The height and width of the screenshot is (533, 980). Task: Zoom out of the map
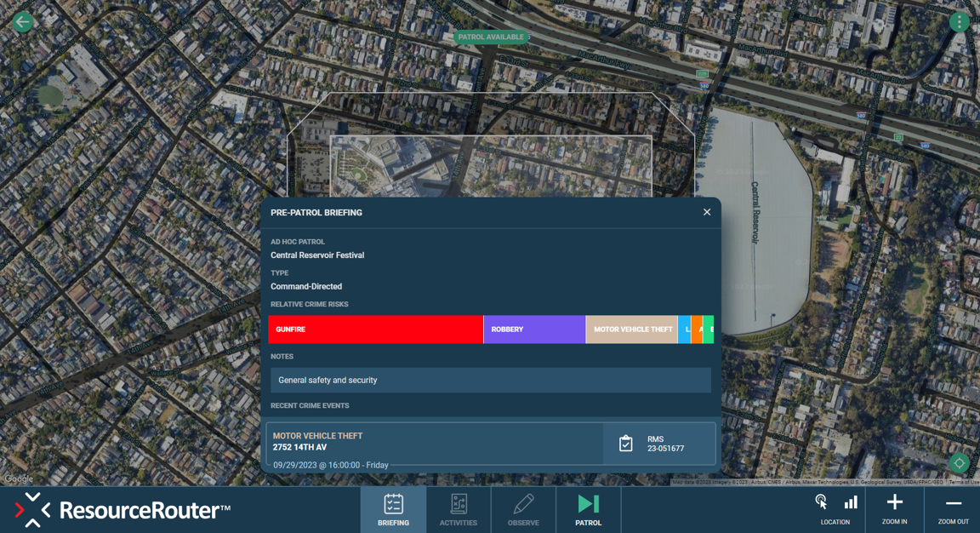point(953,509)
